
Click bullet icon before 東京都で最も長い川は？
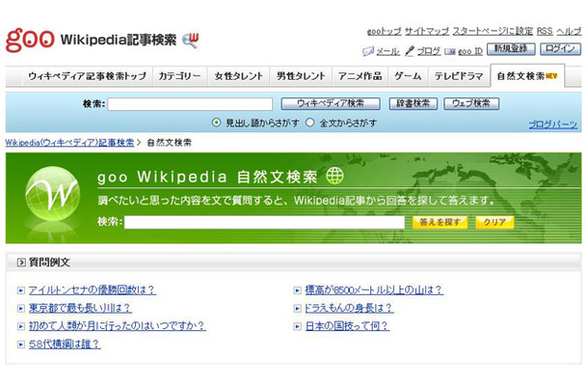point(21,308)
